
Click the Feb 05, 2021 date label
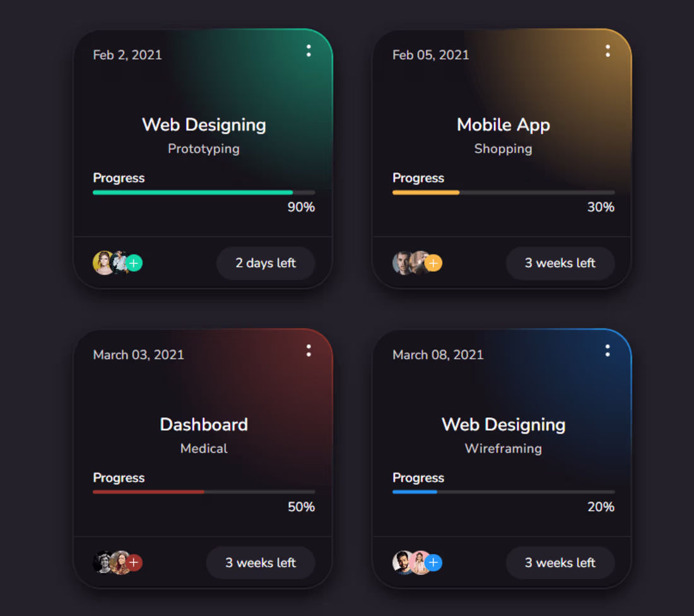pyautogui.click(x=430, y=55)
